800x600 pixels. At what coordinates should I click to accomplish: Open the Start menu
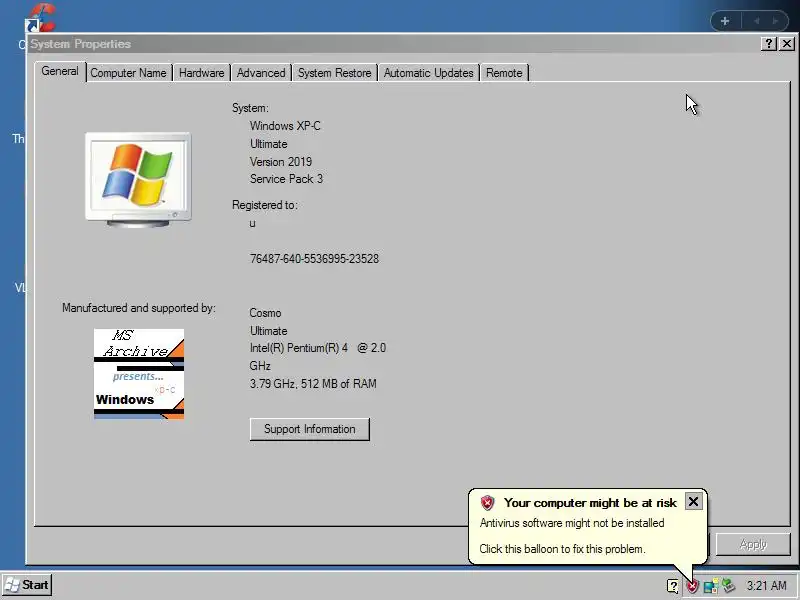27,585
